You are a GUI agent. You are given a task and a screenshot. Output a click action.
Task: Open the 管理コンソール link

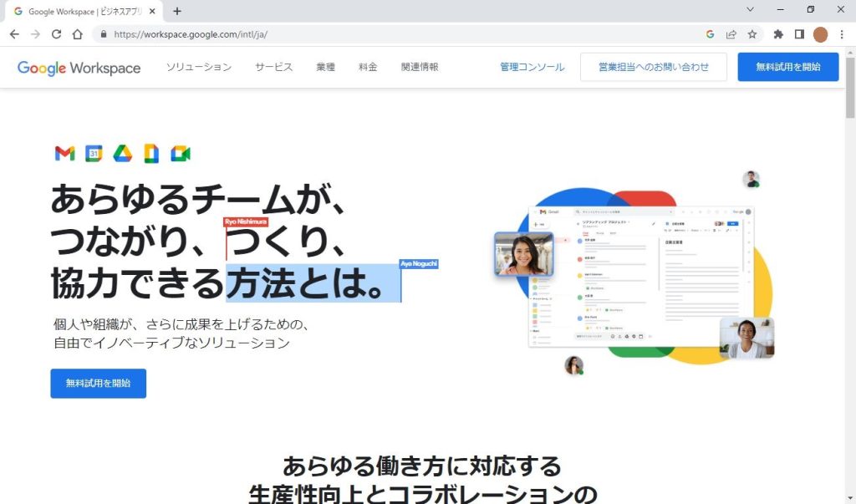[x=532, y=67]
